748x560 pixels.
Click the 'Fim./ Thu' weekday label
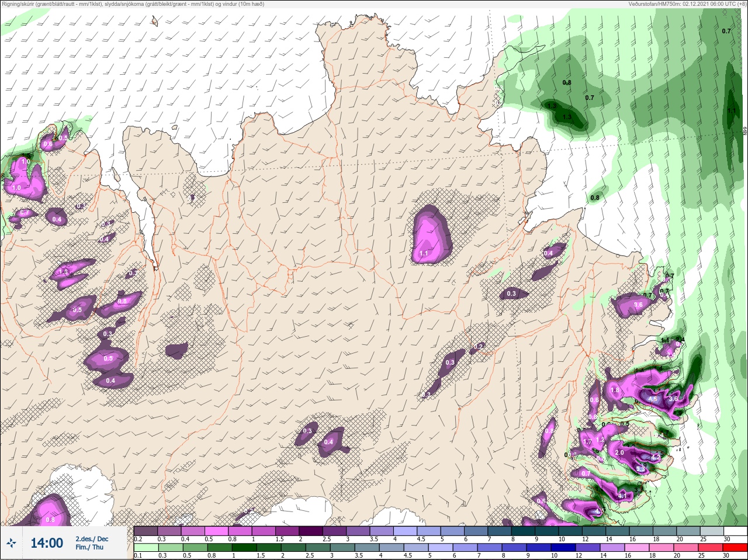point(89,547)
